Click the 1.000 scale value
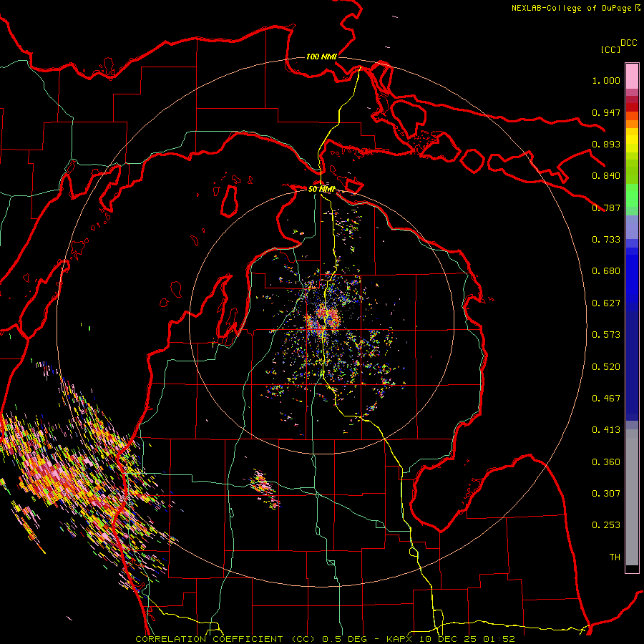The width and height of the screenshot is (644, 644). pos(606,80)
